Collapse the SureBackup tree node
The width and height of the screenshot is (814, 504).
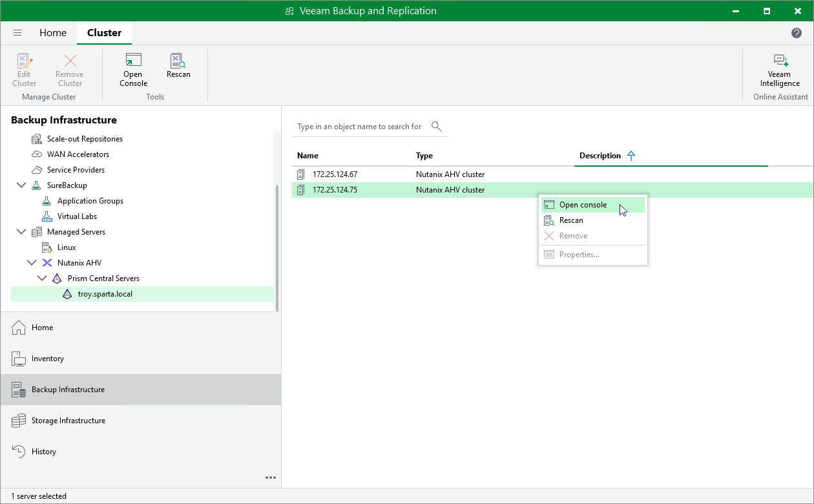[21, 185]
